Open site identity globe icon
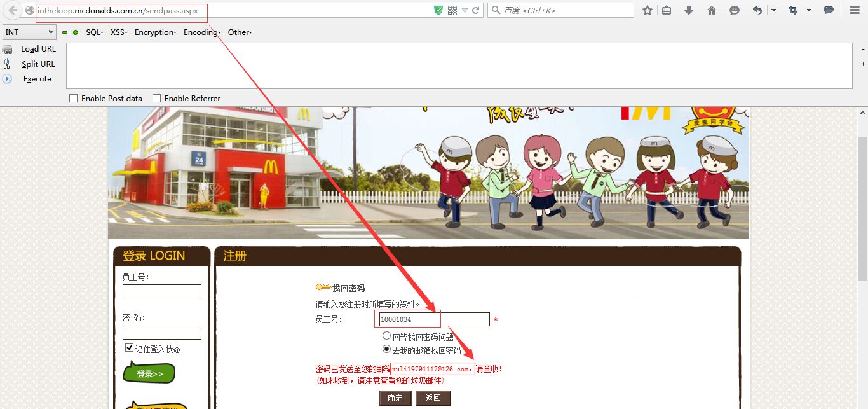The image size is (868, 409). coord(29,10)
